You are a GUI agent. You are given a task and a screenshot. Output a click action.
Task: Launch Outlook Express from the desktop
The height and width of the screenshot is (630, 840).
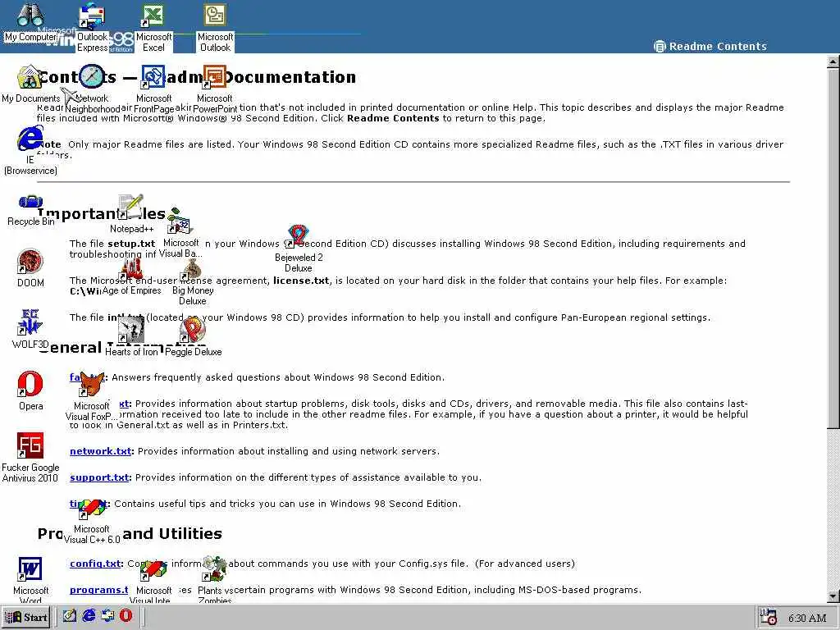pyautogui.click(x=92, y=28)
